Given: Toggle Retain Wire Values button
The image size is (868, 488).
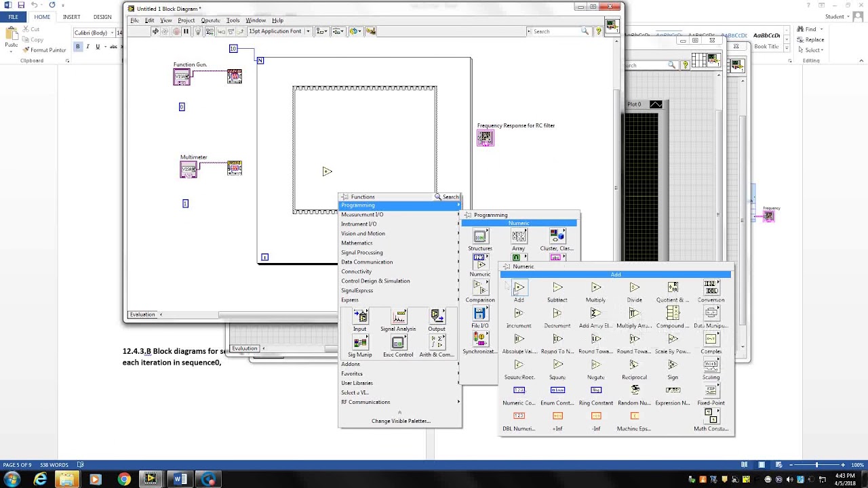Looking at the screenshot, I should pos(210,31).
